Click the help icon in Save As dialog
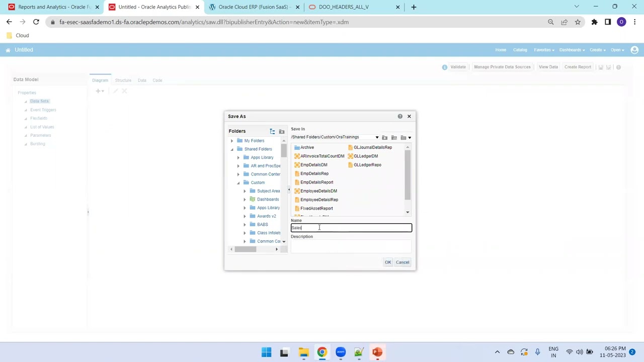Image resolution: width=644 pixels, height=362 pixels. 400,116
